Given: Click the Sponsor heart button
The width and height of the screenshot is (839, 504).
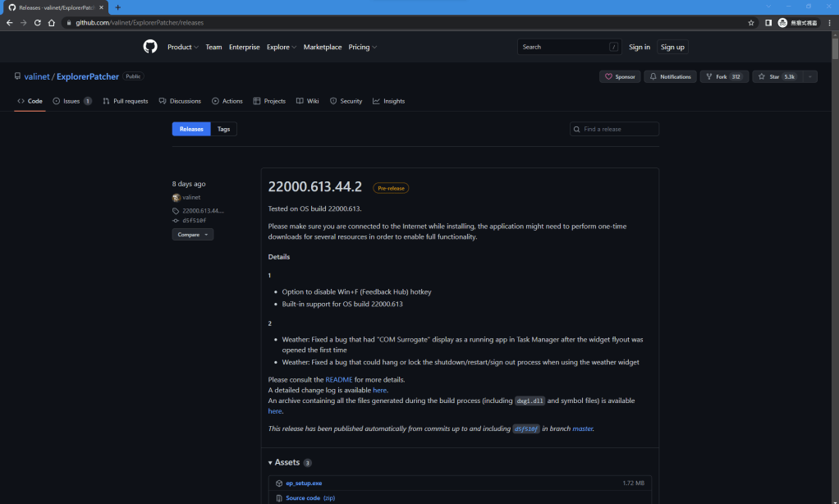Looking at the screenshot, I should 620,76.
